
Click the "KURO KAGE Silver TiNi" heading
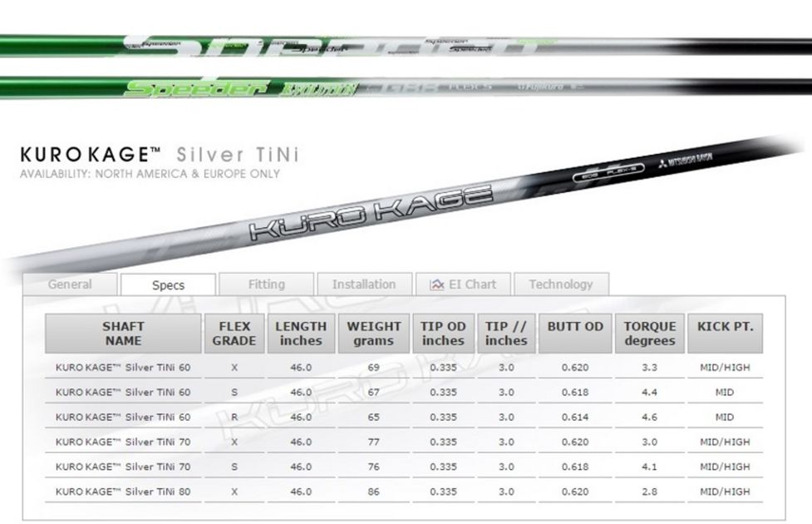click(160, 155)
